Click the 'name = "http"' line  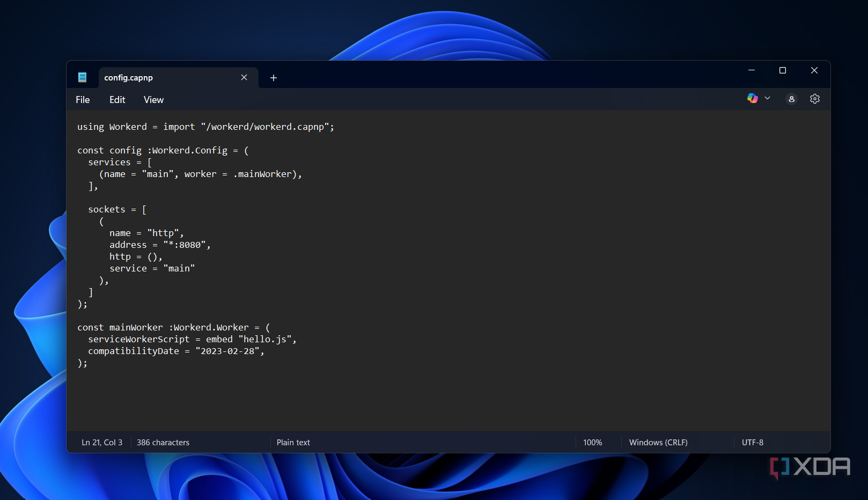tap(147, 233)
